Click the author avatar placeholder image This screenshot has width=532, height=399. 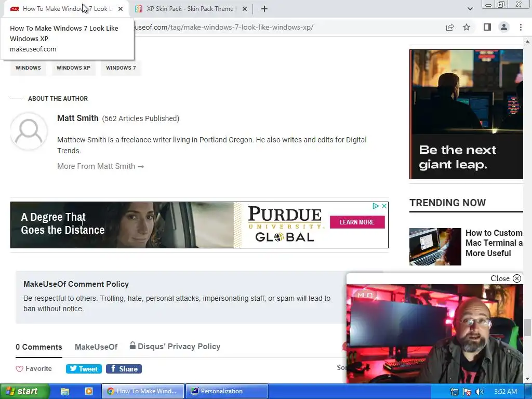[x=29, y=131]
